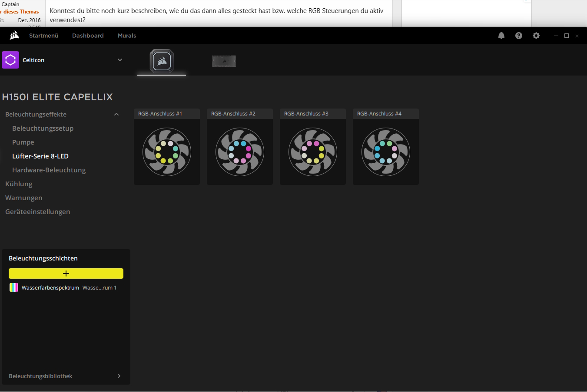Click the Celticon profile name

click(x=33, y=60)
